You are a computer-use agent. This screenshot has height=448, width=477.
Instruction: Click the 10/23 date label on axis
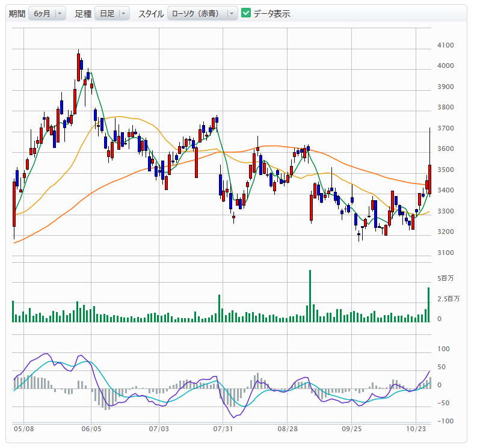[416, 430]
